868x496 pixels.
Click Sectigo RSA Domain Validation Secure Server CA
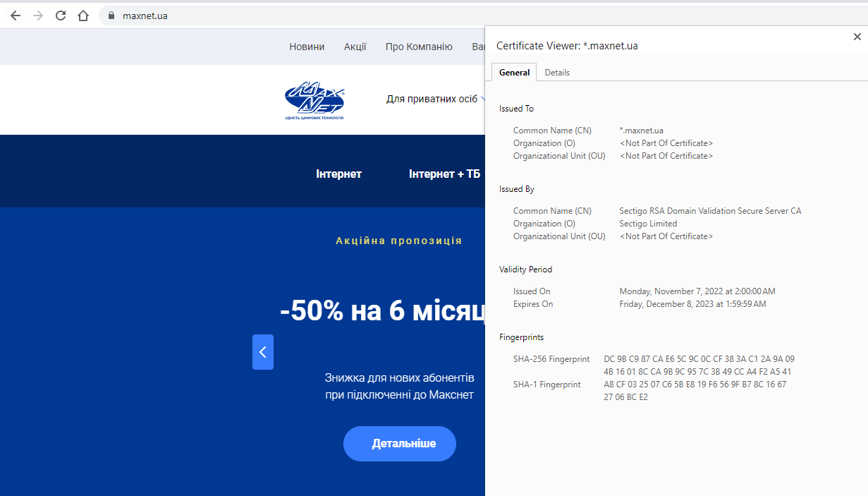tap(710, 211)
